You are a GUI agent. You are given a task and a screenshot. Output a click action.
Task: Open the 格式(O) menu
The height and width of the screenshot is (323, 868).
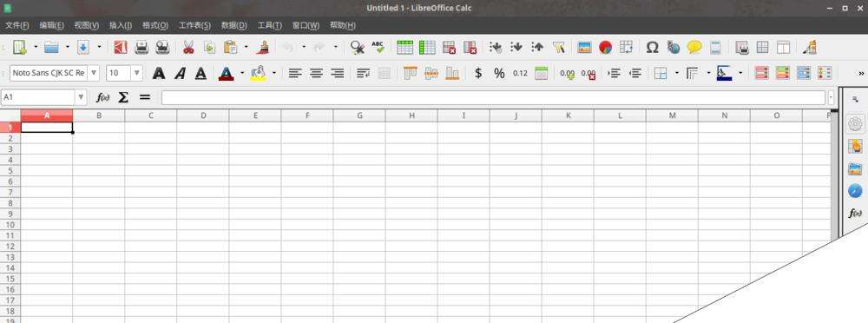pos(155,25)
